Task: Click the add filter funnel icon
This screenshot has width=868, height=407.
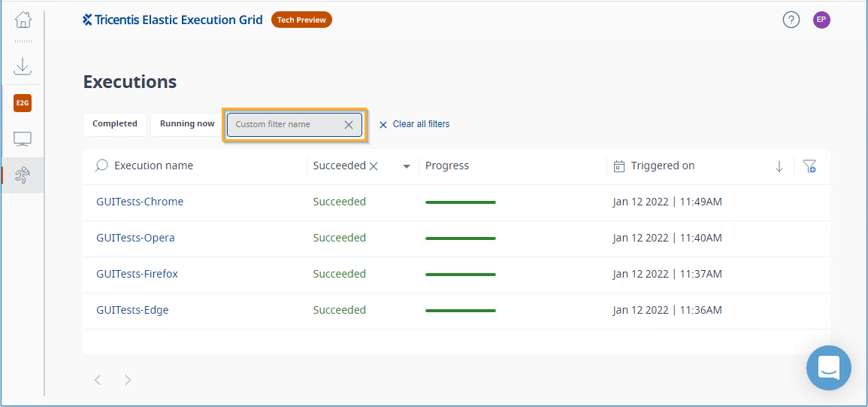Action: (809, 166)
